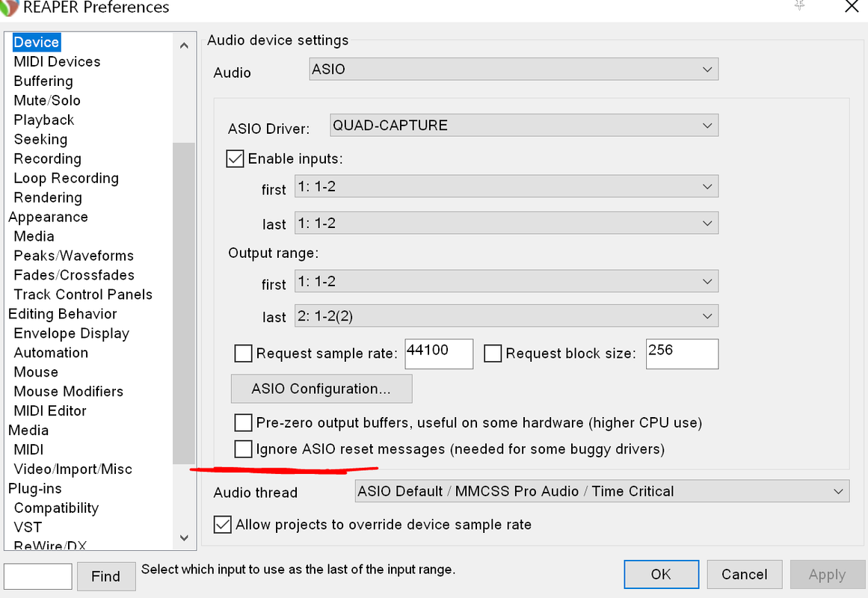Select MIDI Devices in the preferences list
Image resolution: width=868 pixels, height=598 pixels.
click(57, 61)
